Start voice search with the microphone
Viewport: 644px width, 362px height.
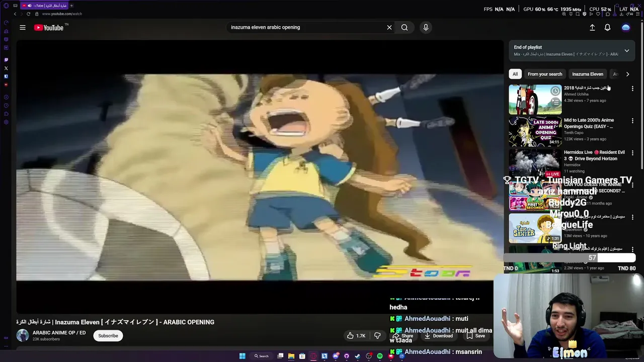coord(426,28)
